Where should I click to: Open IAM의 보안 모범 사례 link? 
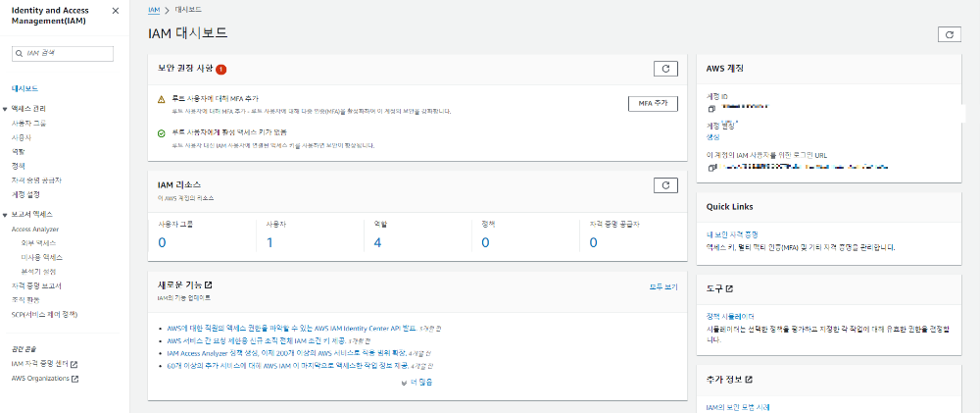pos(738,407)
